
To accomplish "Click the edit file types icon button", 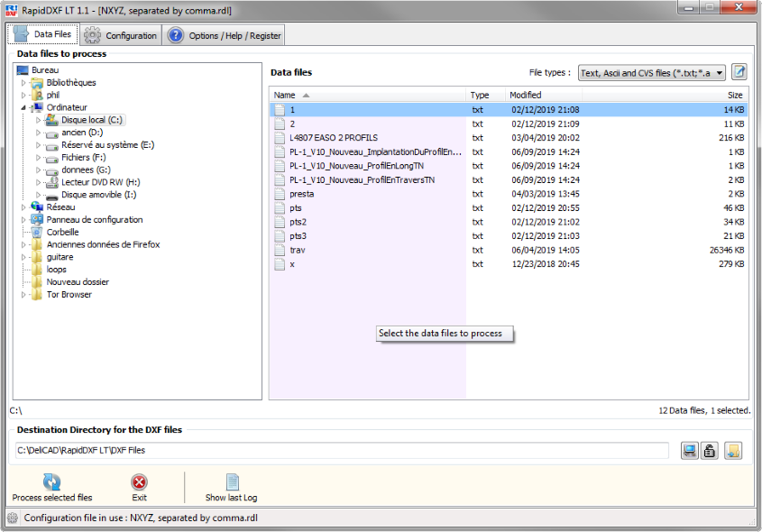I will point(739,72).
